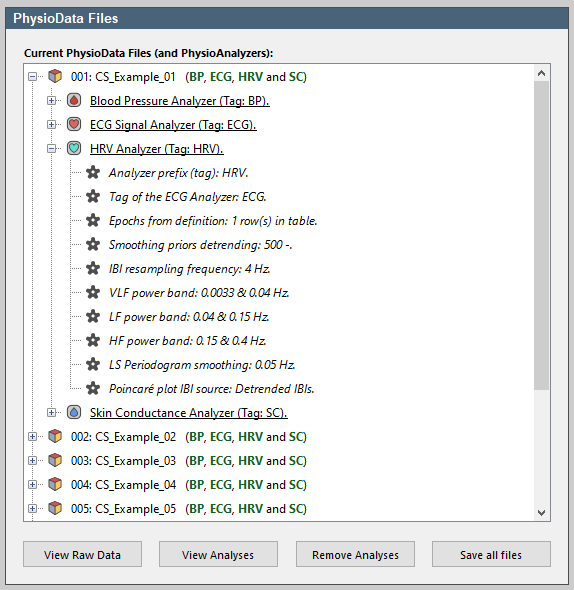574x590 pixels.
Task: Select the ECG Signal Analyzer (Tag: ECG) entry
Action: [x=173, y=125]
